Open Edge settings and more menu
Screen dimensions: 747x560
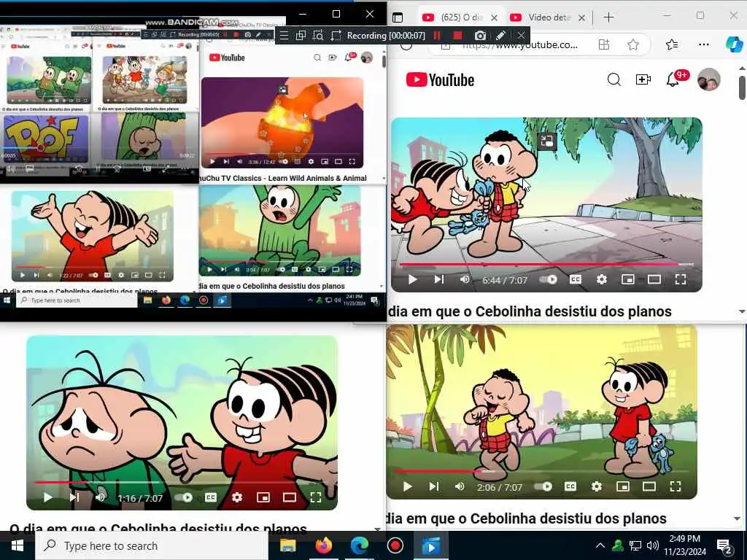(x=704, y=44)
